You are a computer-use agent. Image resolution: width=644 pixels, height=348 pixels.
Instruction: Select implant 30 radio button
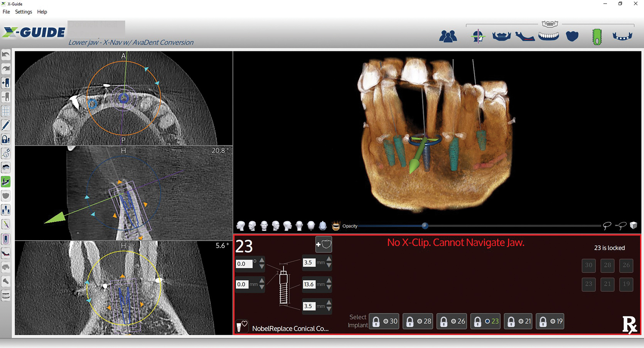click(x=386, y=321)
